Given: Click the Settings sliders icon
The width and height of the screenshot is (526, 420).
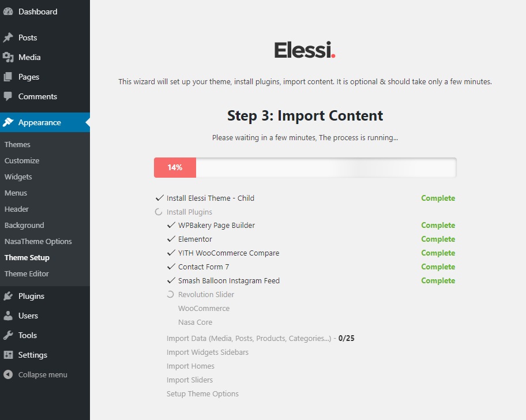Looking at the screenshot, I should [8, 355].
